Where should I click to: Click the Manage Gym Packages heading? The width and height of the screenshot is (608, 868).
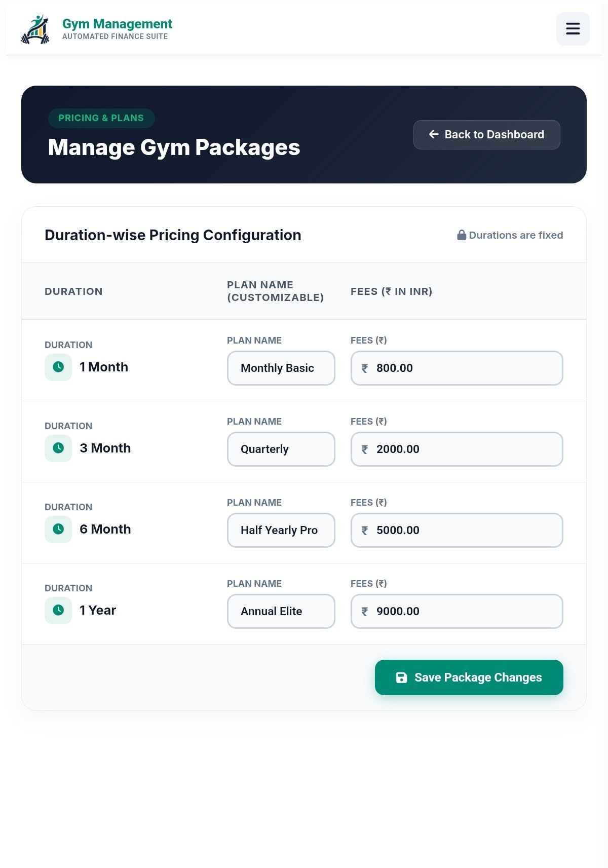coord(174,147)
